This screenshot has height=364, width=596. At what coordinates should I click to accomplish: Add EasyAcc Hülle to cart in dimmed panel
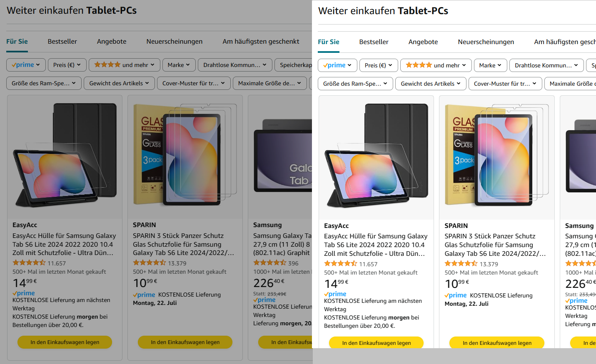[x=65, y=342]
